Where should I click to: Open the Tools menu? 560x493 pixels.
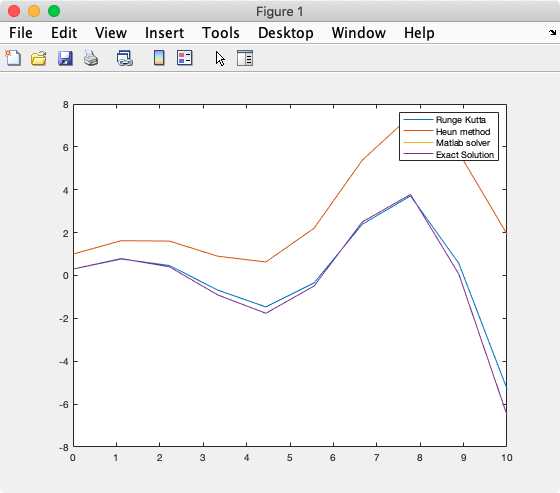coord(221,33)
